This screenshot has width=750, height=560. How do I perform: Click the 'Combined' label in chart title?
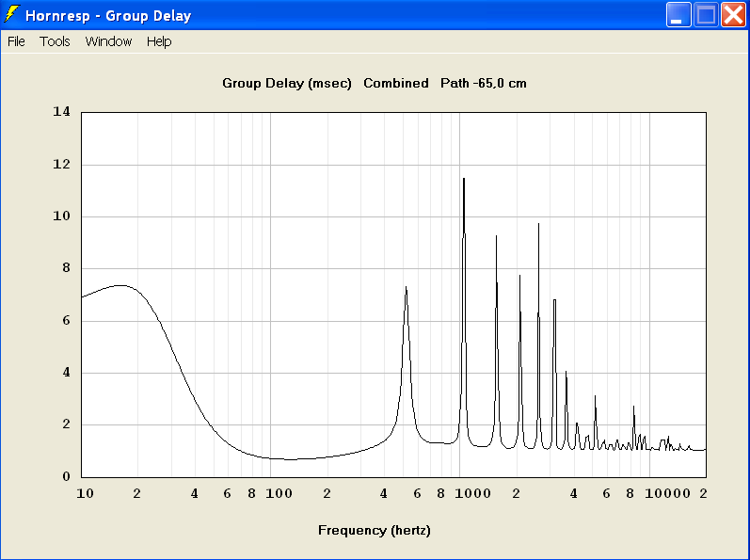396,83
